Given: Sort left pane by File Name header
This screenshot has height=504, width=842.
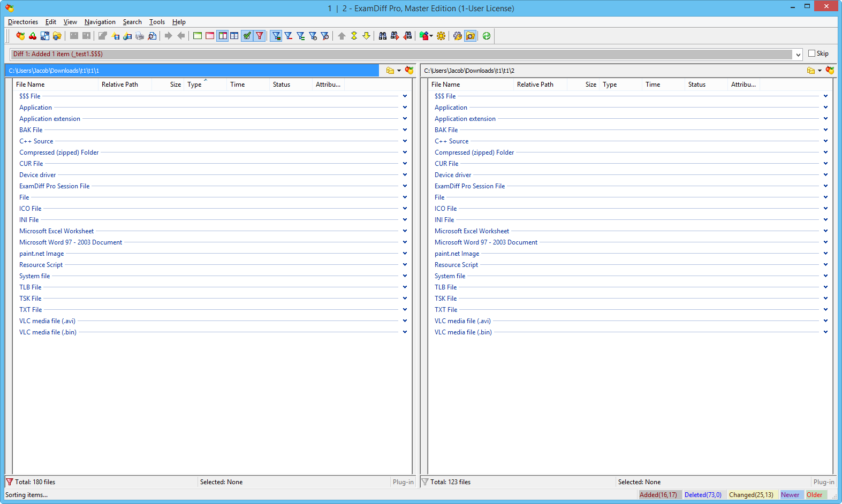Looking at the screenshot, I should [56, 85].
